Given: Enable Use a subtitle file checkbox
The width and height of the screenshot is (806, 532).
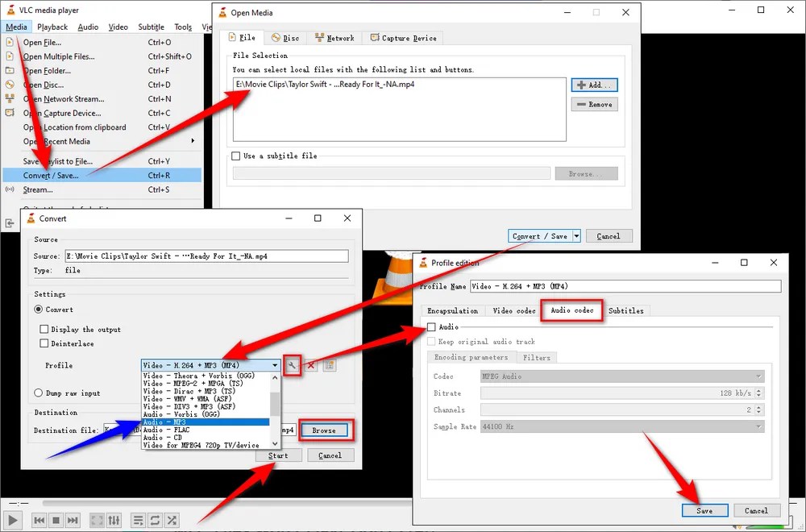Looking at the screenshot, I should coord(236,156).
